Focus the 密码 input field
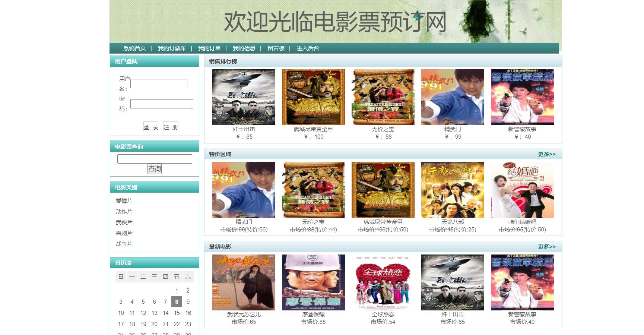 [x=162, y=104]
